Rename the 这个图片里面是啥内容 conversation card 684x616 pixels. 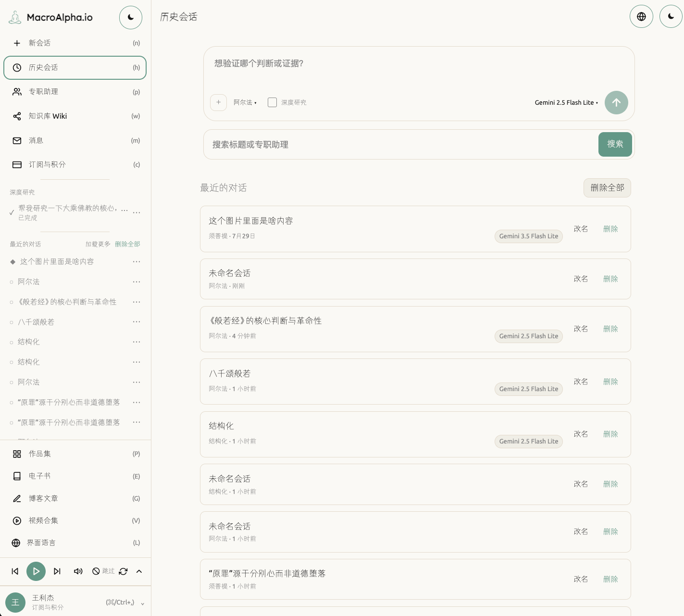pyautogui.click(x=581, y=229)
